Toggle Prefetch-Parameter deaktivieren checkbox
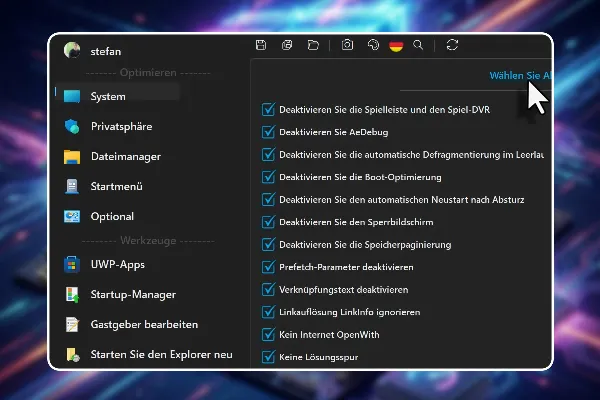 tap(268, 267)
